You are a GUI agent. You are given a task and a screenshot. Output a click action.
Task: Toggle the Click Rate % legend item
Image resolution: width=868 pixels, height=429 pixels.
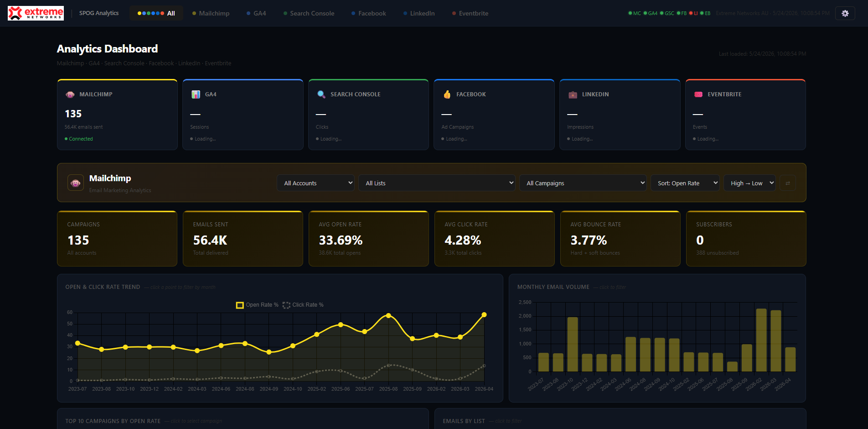(x=303, y=305)
